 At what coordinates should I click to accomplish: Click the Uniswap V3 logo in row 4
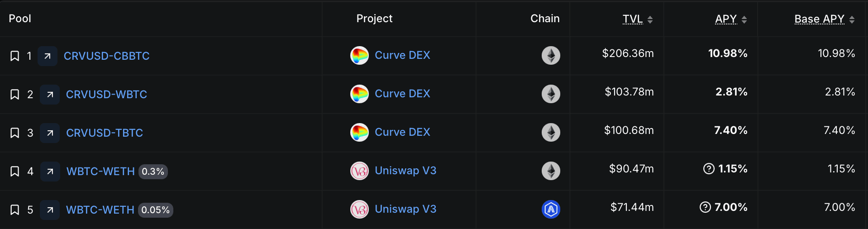point(359,171)
